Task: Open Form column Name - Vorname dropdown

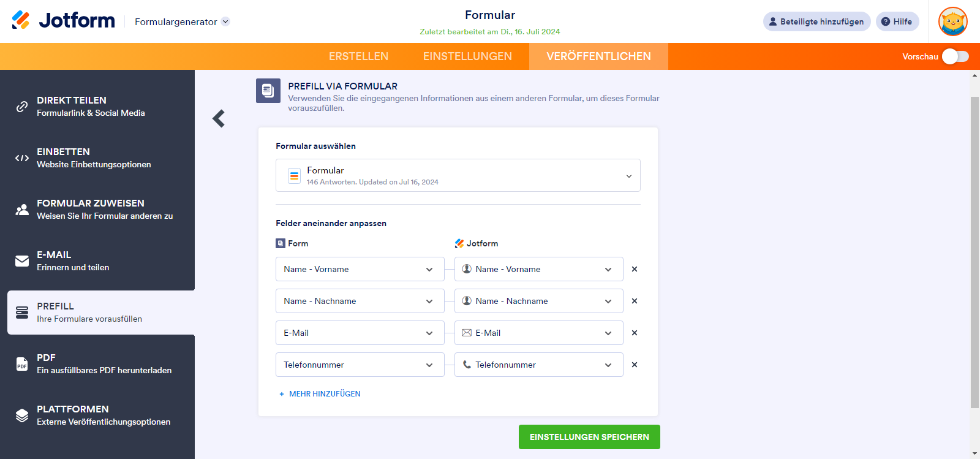Action: click(x=360, y=269)
